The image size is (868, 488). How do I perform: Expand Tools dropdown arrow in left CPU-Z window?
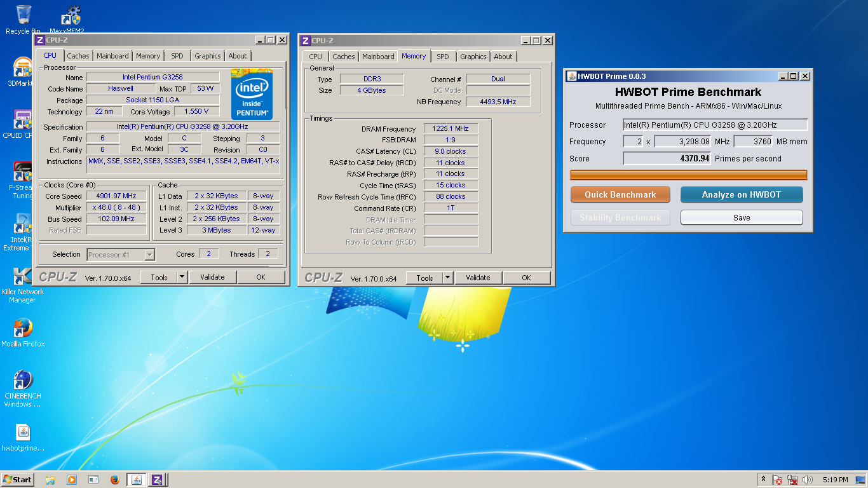pyautogui.click(x=182, y=277)
